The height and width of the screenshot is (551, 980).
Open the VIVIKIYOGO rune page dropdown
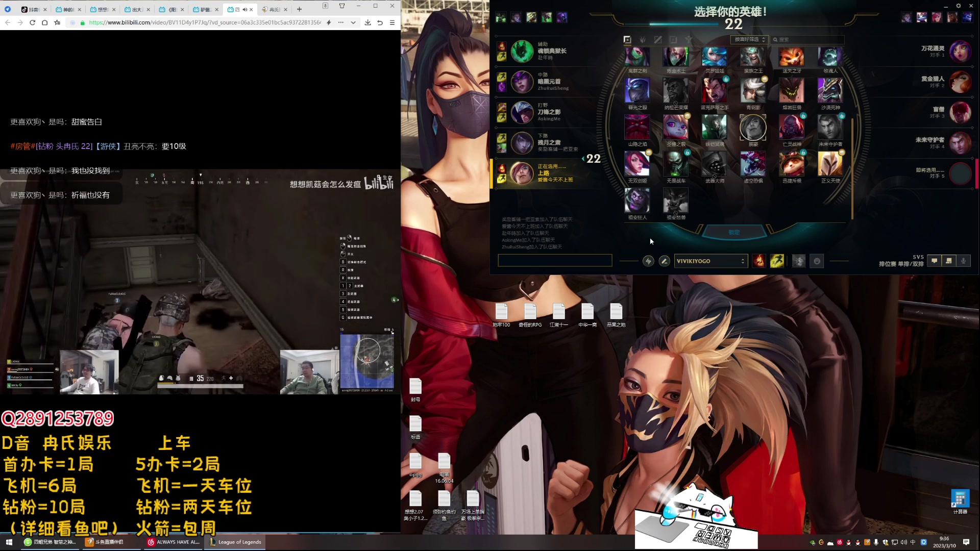pyautogui.click(x=710, y=261)
